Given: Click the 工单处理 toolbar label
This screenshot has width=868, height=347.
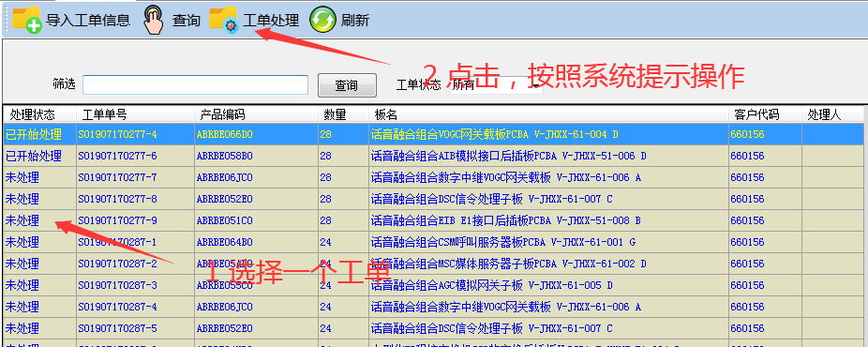Looking at the screenshot, I should (271, 21).
